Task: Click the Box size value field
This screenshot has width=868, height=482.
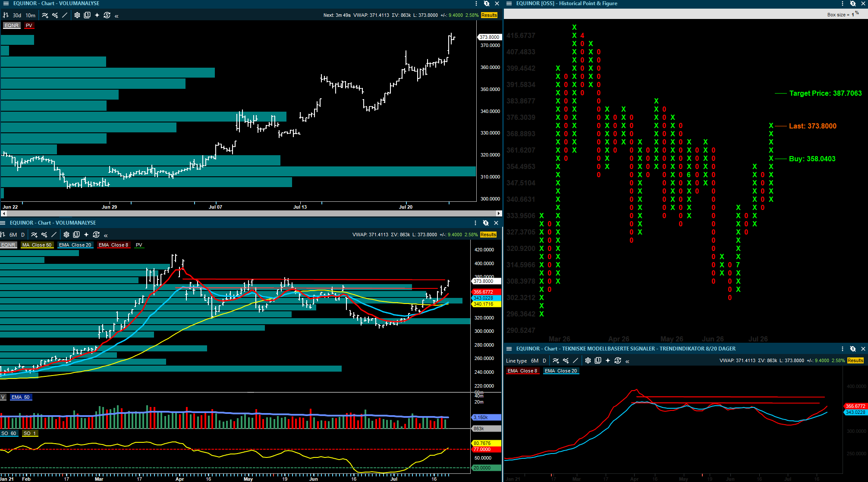Action: [x=852, y=15]
